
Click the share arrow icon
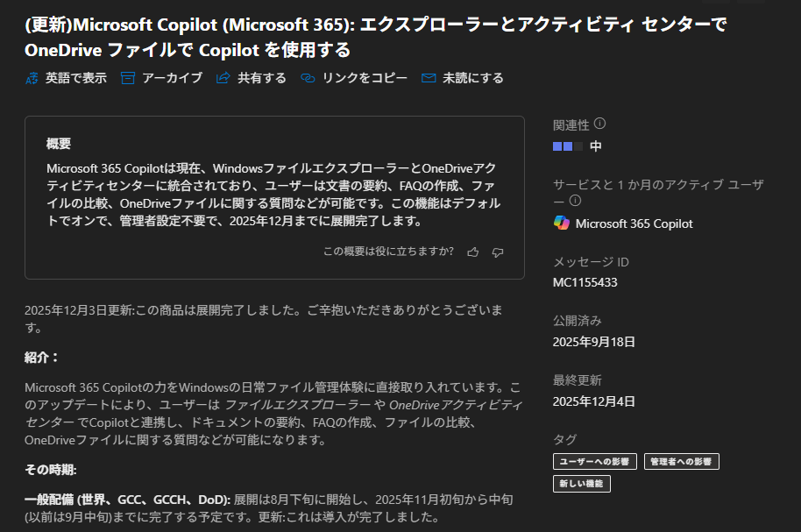[223, 78]
